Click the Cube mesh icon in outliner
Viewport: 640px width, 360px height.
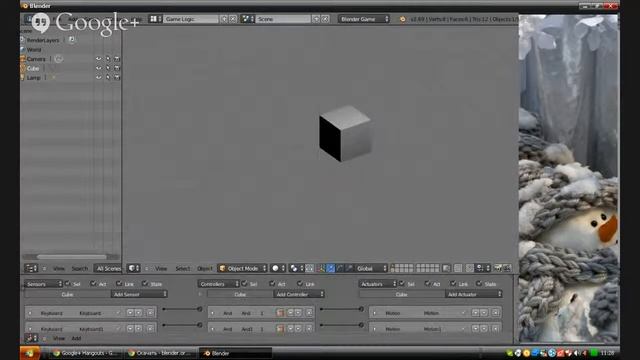point(23,68)
